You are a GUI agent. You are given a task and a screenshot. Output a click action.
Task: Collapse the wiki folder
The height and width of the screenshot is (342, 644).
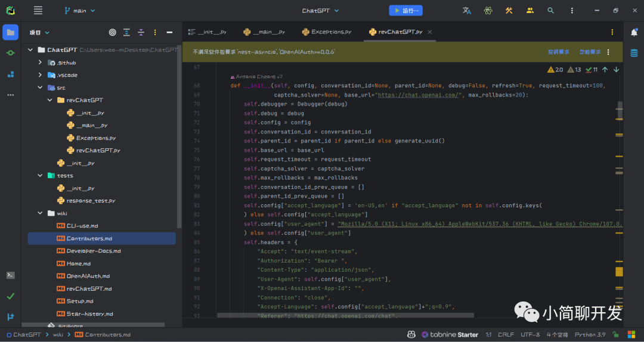click(x=40, y=213)
